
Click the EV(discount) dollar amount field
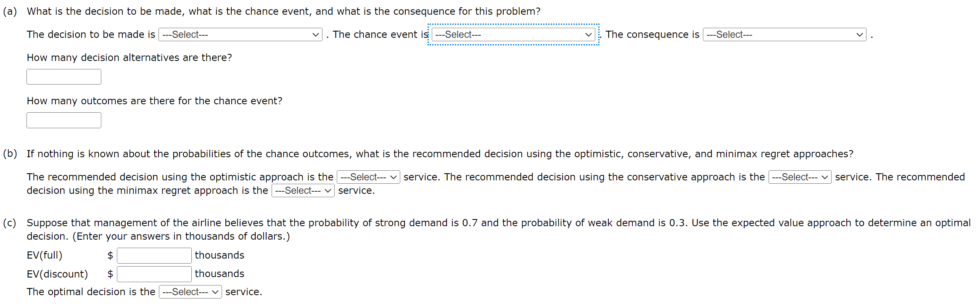coord(154,274)
